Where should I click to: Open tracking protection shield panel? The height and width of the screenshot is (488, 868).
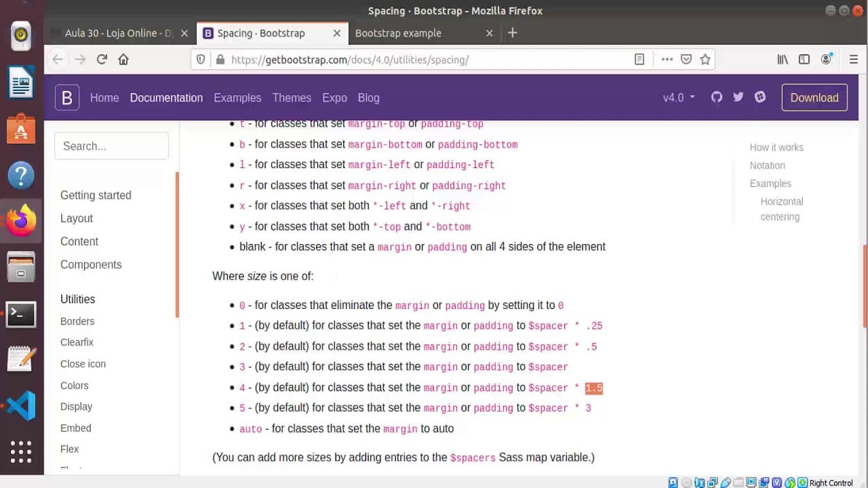coord(201,60)
